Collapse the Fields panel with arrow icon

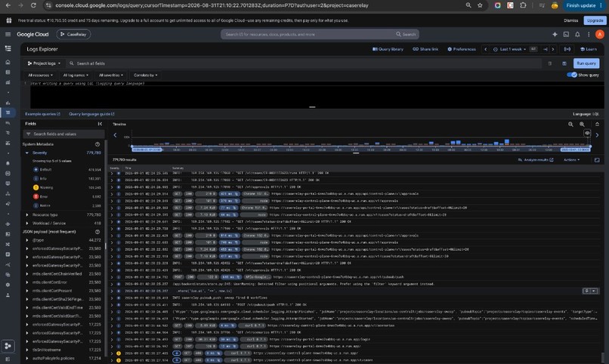(100, 124)
